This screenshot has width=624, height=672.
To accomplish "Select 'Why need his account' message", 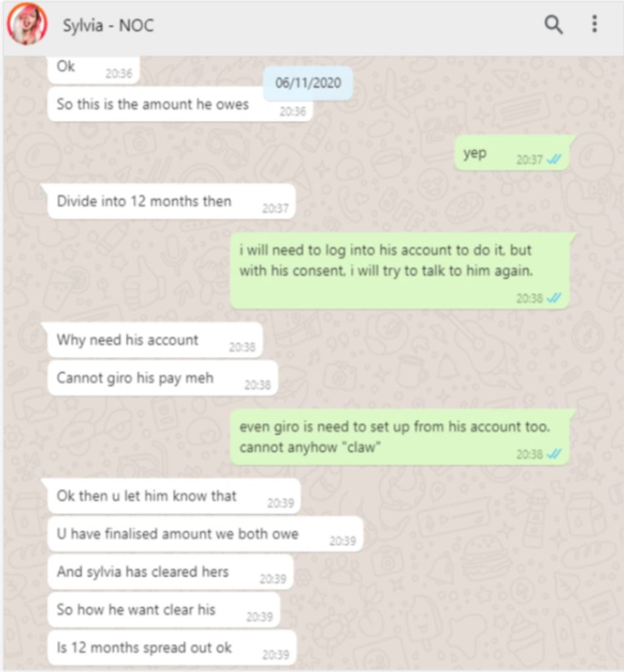I will pyautogui.click(x=153, y=341).
